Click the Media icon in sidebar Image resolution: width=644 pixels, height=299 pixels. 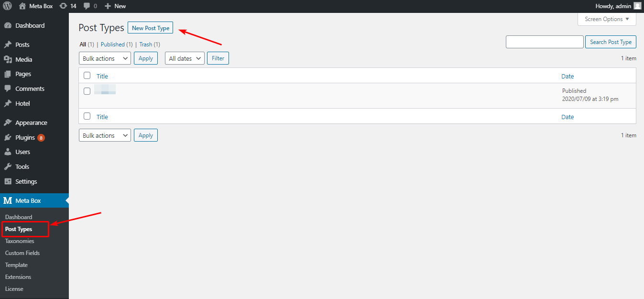(8, 59)
